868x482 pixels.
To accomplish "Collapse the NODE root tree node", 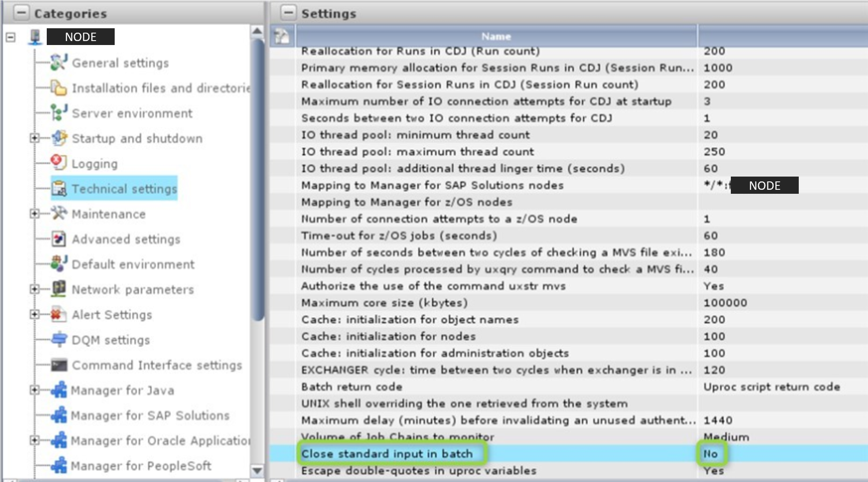I will (11, 37).
